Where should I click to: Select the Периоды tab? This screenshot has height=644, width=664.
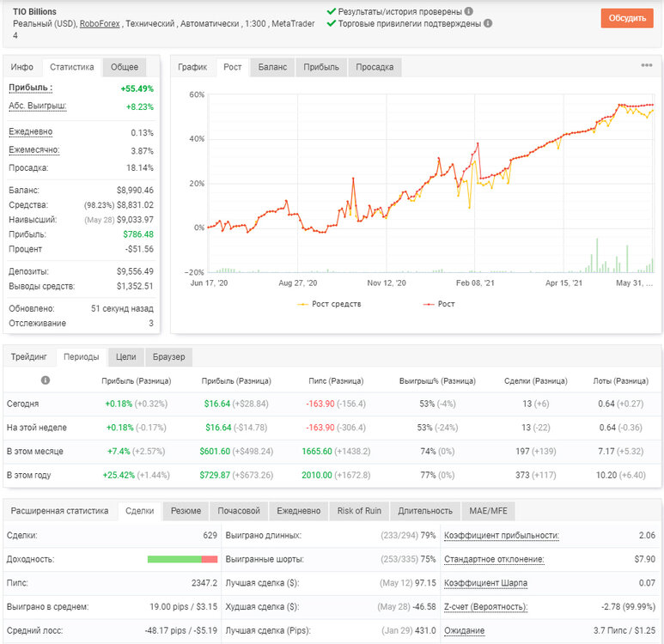click(82, 357)
